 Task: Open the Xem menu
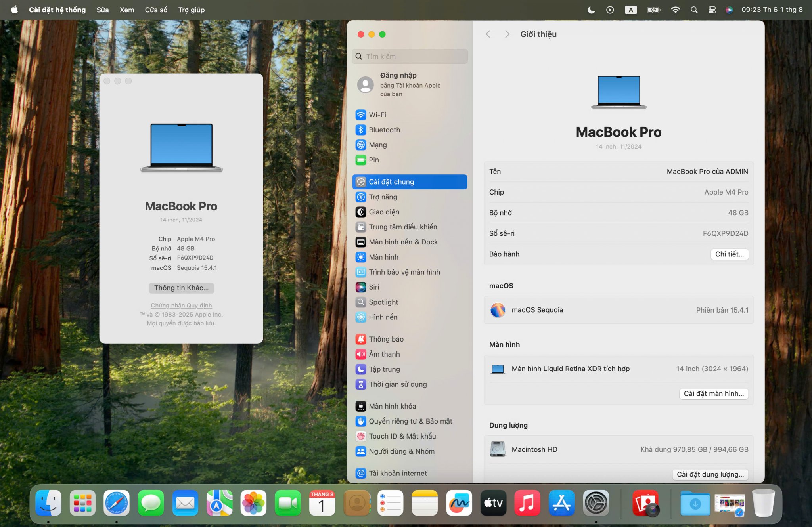coord(127,10)
